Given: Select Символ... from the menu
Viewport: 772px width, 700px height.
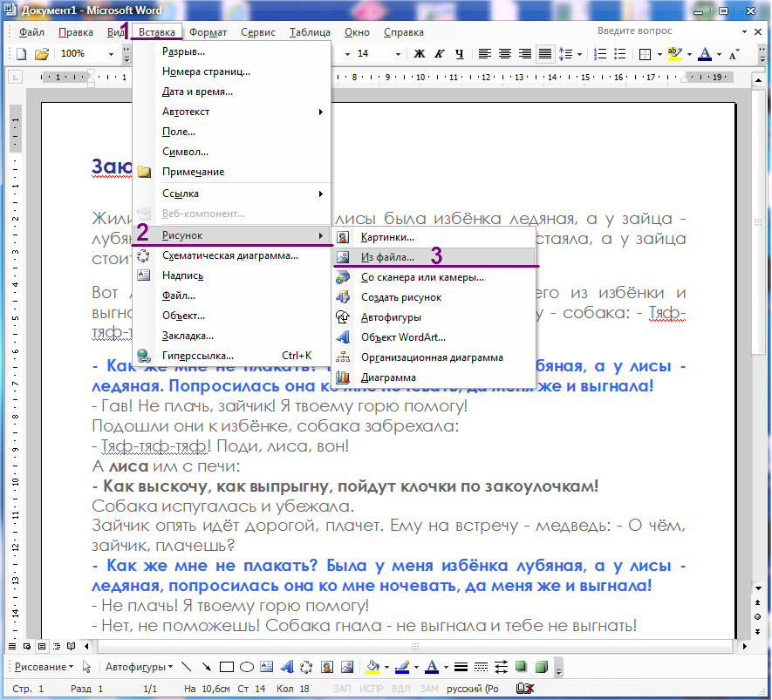Looking at the screenshot, I should click(x=231, y=152).
